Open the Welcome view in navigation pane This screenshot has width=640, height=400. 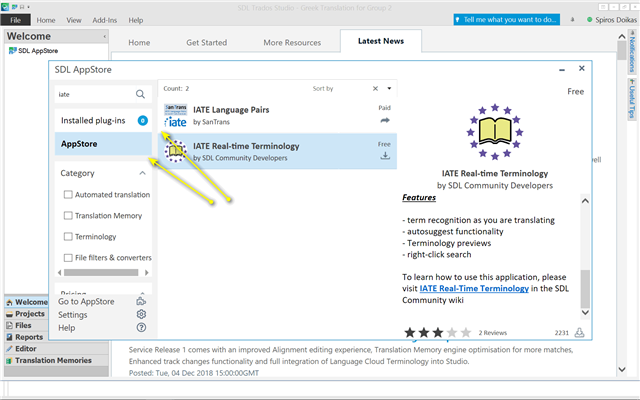pyautogui.click(x=27, y=302)
